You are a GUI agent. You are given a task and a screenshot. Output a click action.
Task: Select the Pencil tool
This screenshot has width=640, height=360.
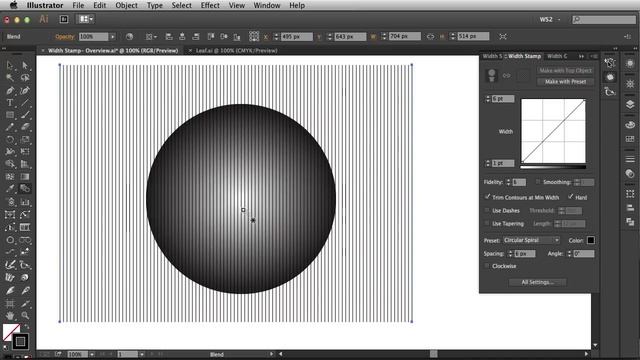coord(10,127)
